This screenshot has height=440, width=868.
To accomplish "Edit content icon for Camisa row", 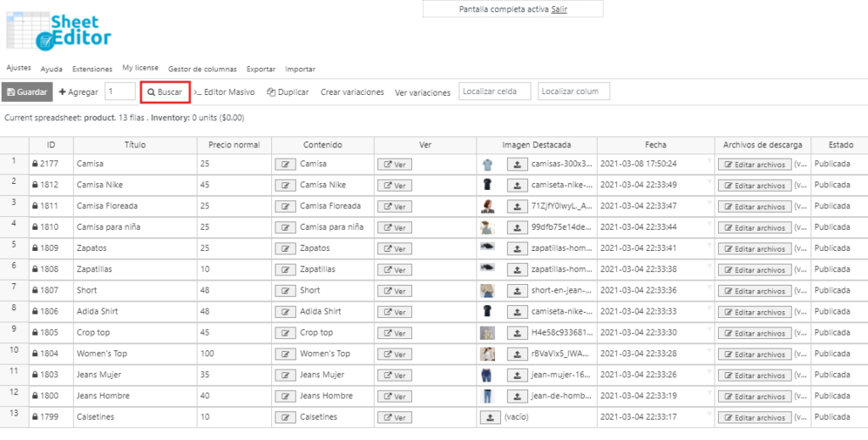I will (x=285, y=164).
